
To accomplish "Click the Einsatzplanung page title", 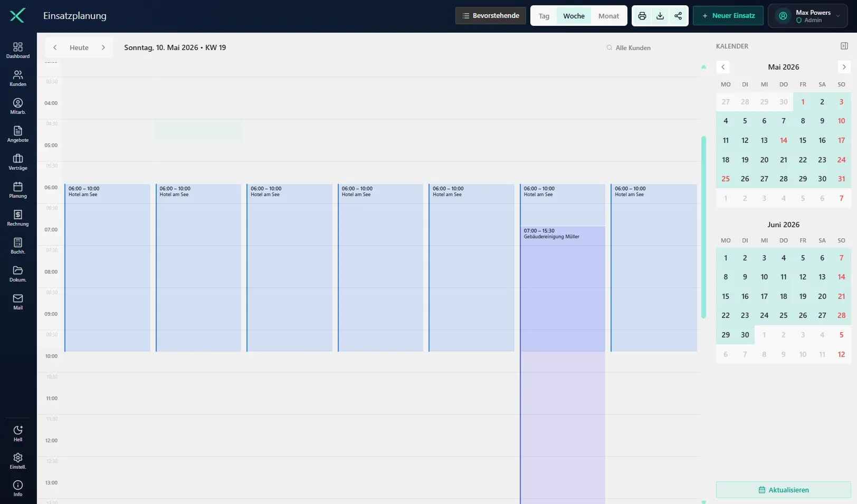I will click(x=75, y=16).
